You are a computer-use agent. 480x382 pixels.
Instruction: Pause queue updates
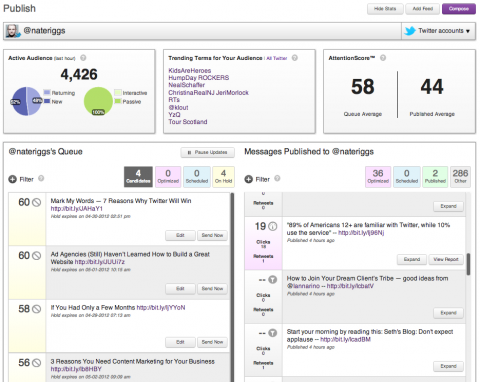pos(208,152)
